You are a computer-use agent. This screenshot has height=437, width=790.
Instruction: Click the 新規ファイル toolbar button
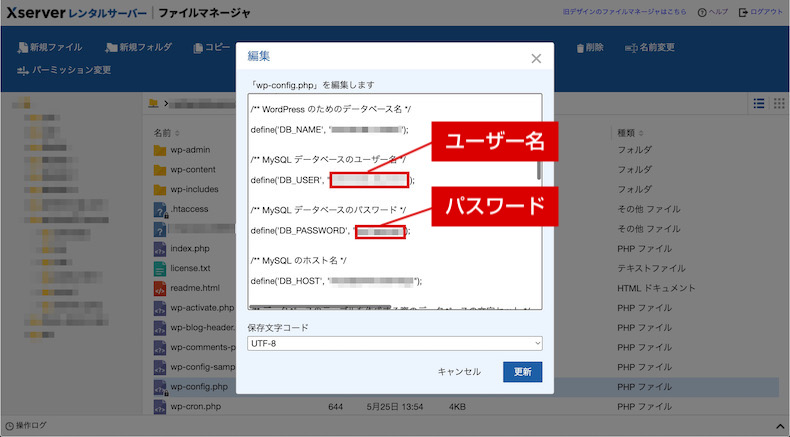[x=49, y=47]
